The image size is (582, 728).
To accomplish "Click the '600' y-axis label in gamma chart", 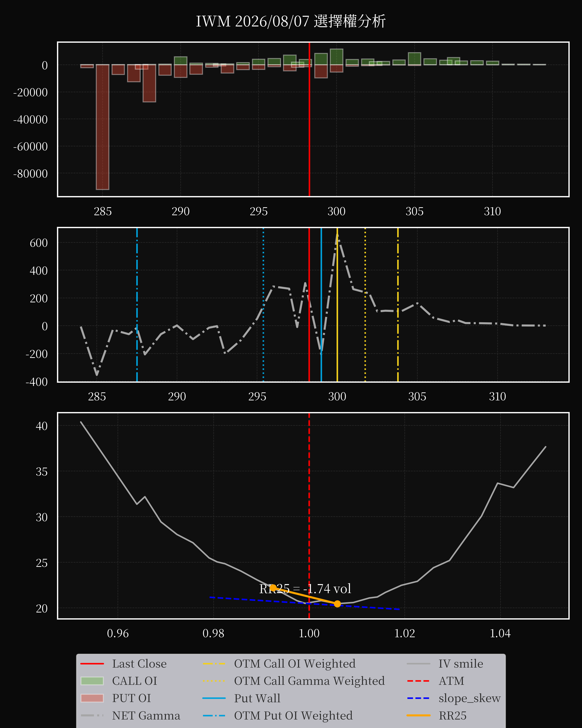I will point(39,243).
